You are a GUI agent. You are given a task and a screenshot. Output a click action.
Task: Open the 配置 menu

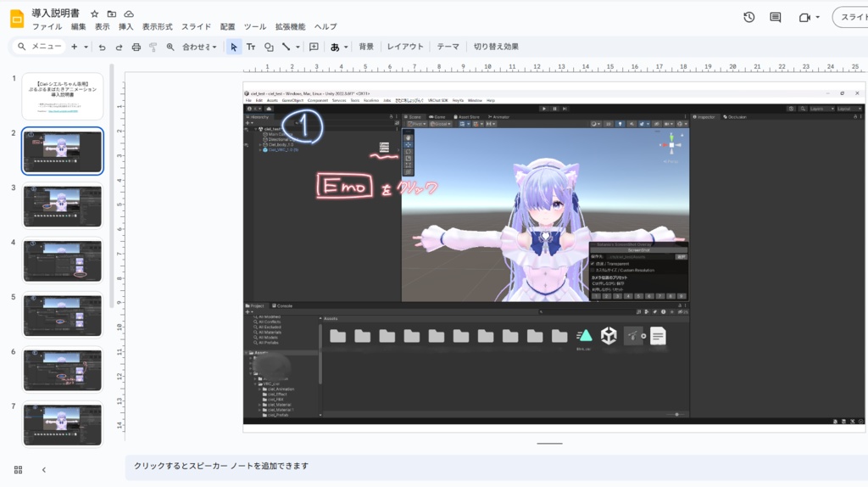(x=227, y=26)
